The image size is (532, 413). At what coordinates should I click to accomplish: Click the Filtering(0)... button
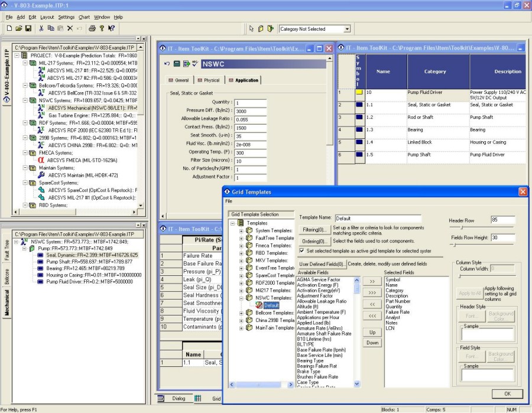coord(314,230)
